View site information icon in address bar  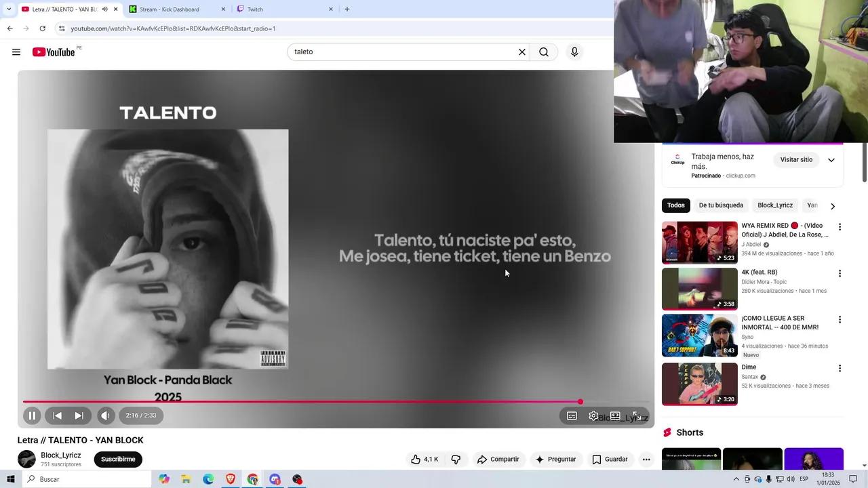click(61, 28)
